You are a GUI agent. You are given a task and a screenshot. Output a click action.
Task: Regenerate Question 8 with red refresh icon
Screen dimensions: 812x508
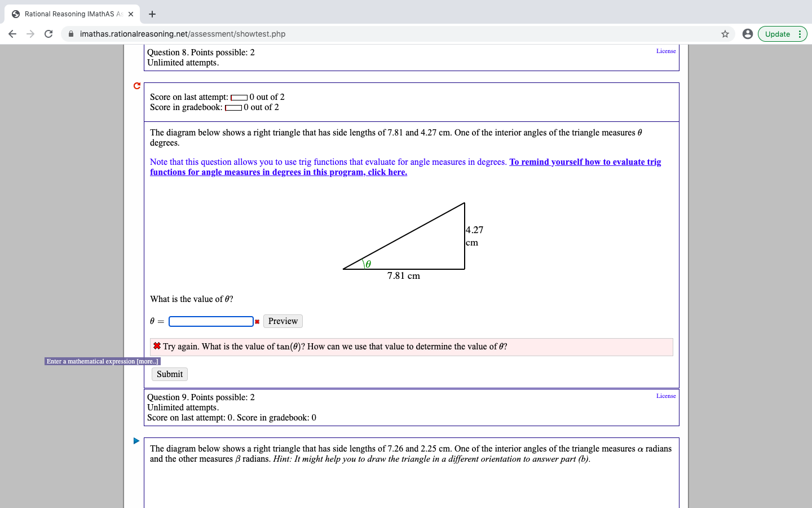coord(136,86)
